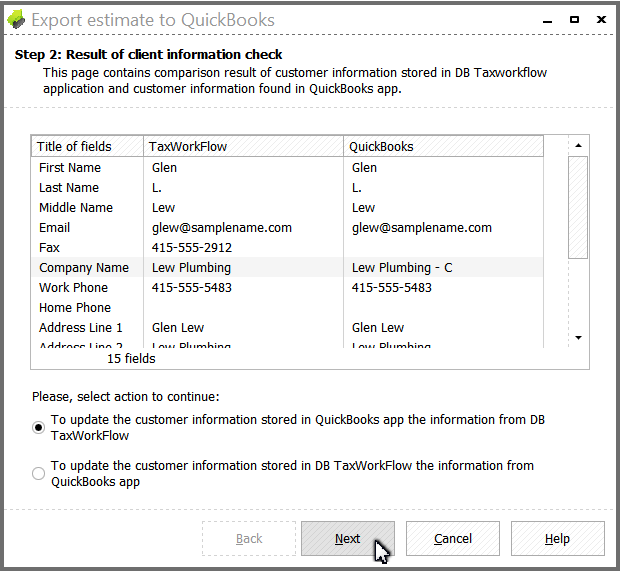Click TaxWorkFlow work phone 415-555-5483
The image size is (621, 571).
pyautogui.click(x=192, y=287)
